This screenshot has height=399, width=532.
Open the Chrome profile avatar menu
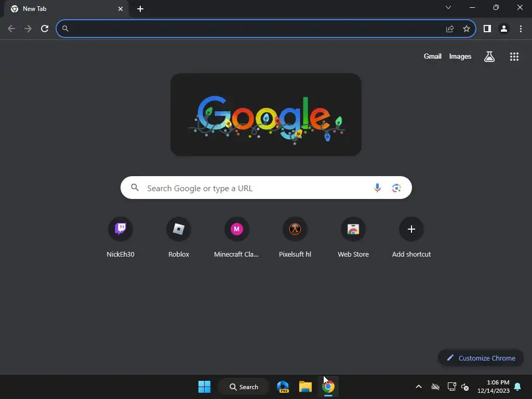point(504,29)
